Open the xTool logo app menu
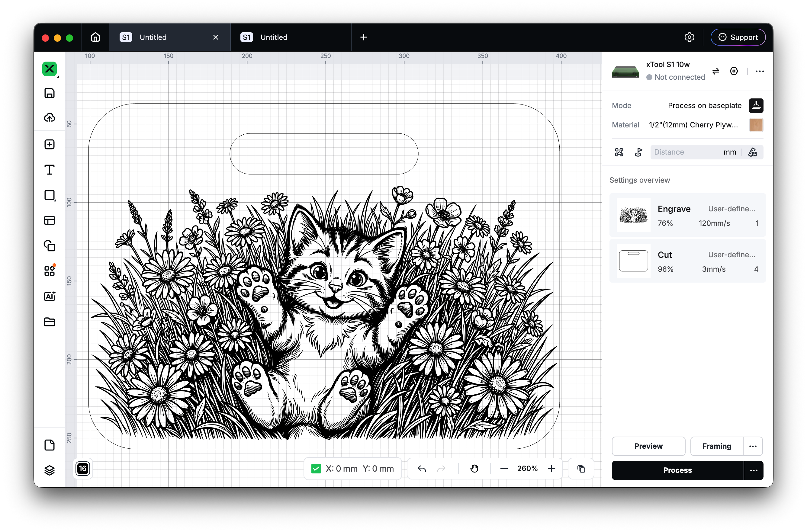This screenshot has width=807, height=532. [50, 69]
